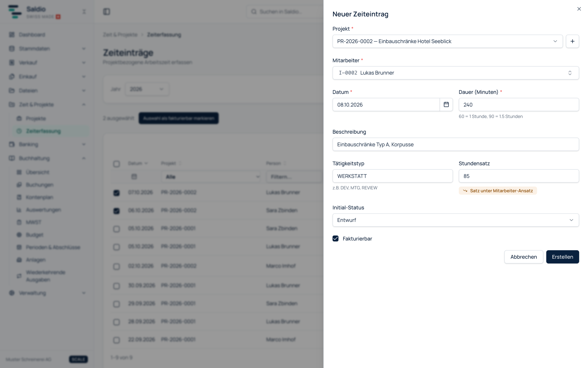
Task: Add a new project with the plus button
Action: (572, 41)
